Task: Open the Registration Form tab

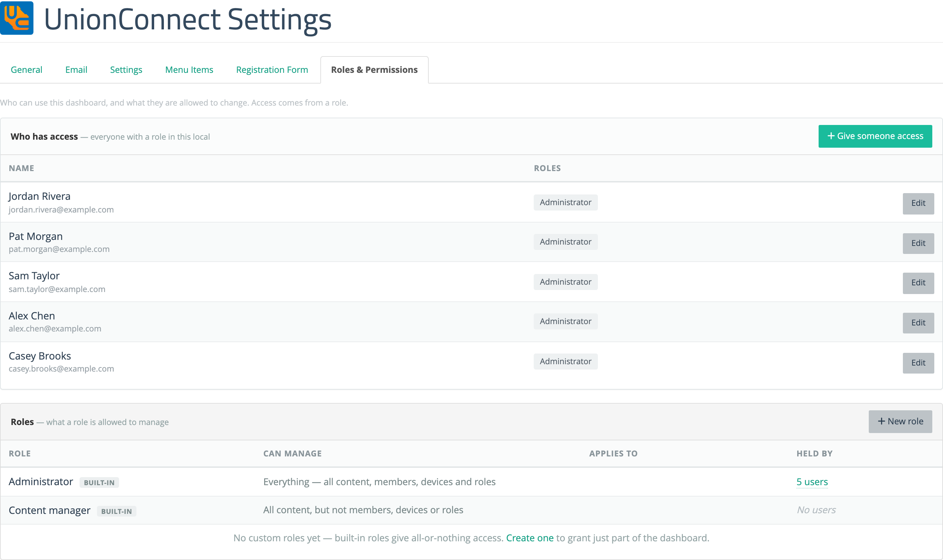Action: [x=272, y=70]
